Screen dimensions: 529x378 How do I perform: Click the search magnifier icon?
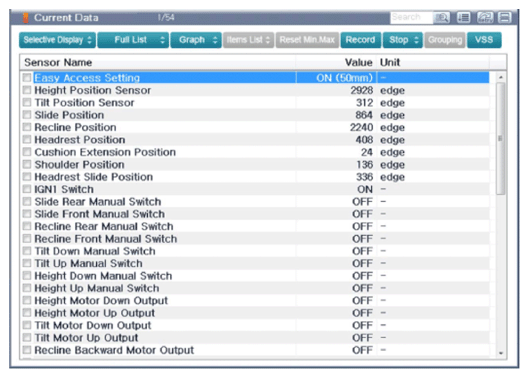(441, 17)
